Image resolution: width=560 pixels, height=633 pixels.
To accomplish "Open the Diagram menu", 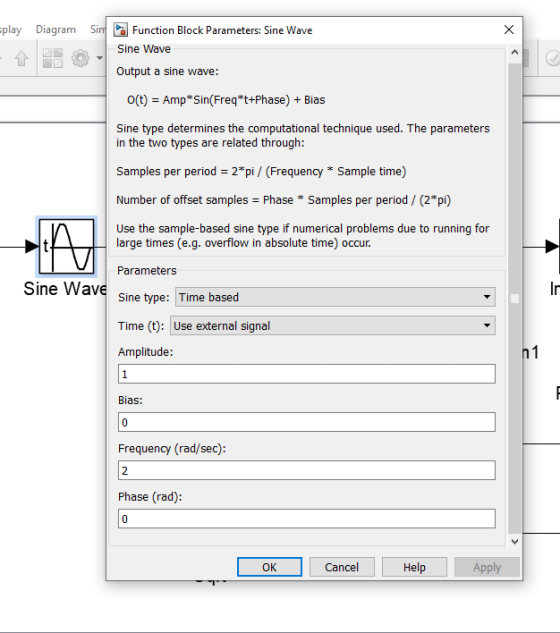I will click(56, 29).
